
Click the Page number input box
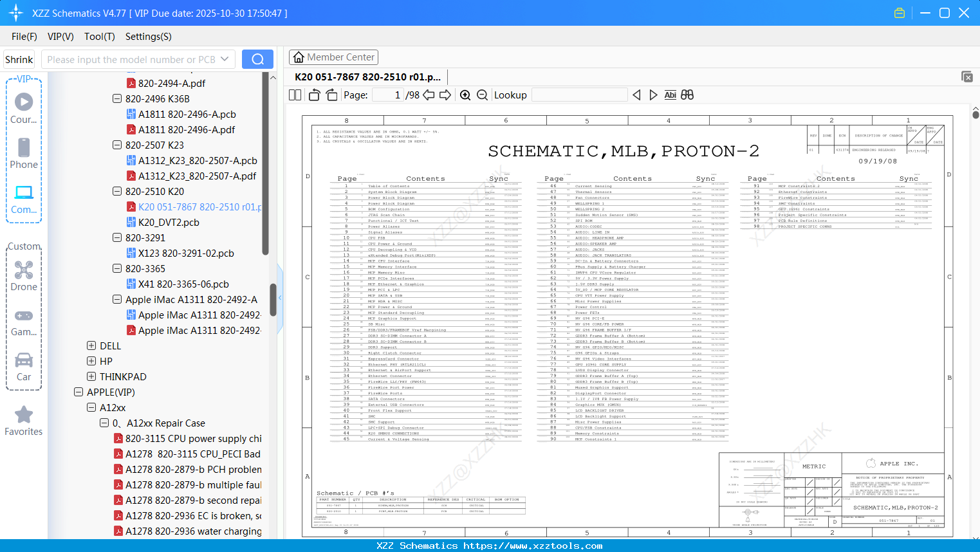pyautogui.click(x=388, y=95)
